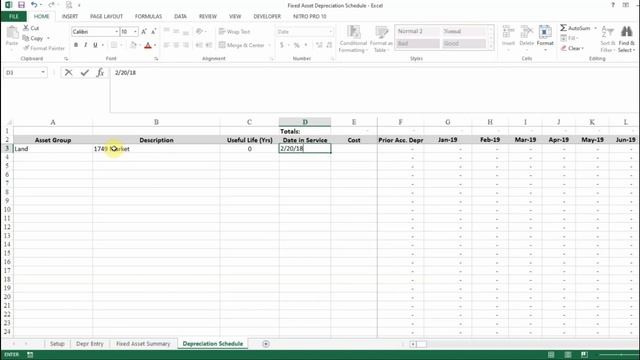Increase the font size
Screen dimensions: 640x360
[144, 31]
